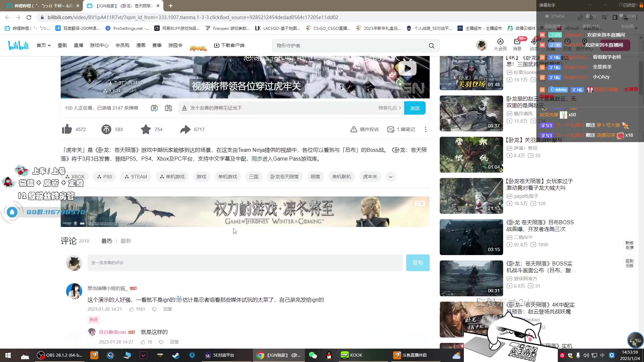Image resolution: width=644 pixels, height=362 pixels.
Task: Click the comment input box
Action: (x=245, y=263)
